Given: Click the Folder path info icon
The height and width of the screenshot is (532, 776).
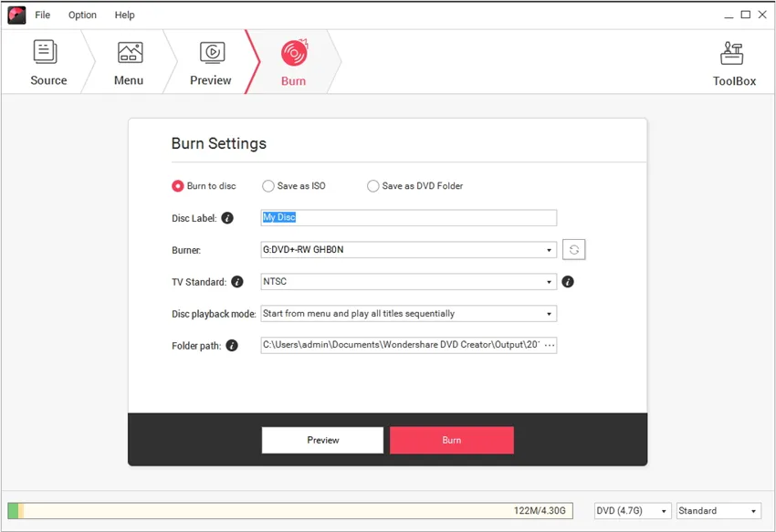Looking at the screenshot, I should click(x=234, y=345).
